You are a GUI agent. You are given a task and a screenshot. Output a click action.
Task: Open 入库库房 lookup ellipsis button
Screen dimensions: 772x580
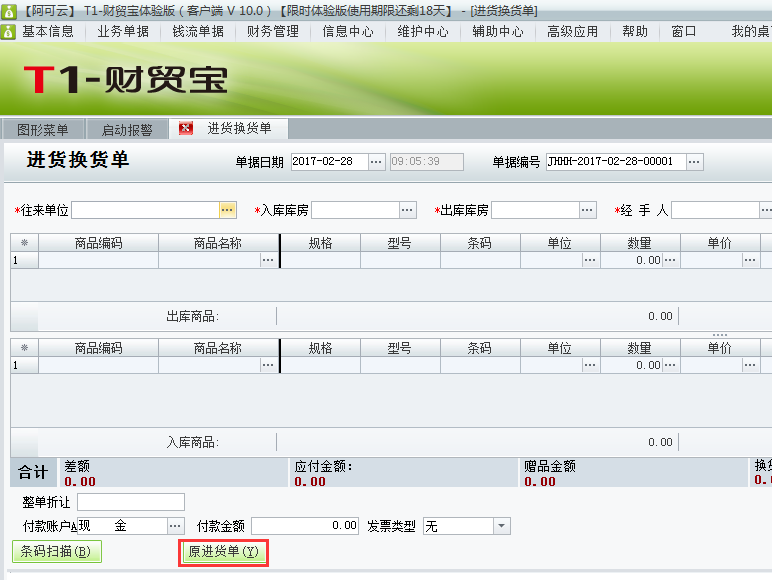tap(407, 210)
